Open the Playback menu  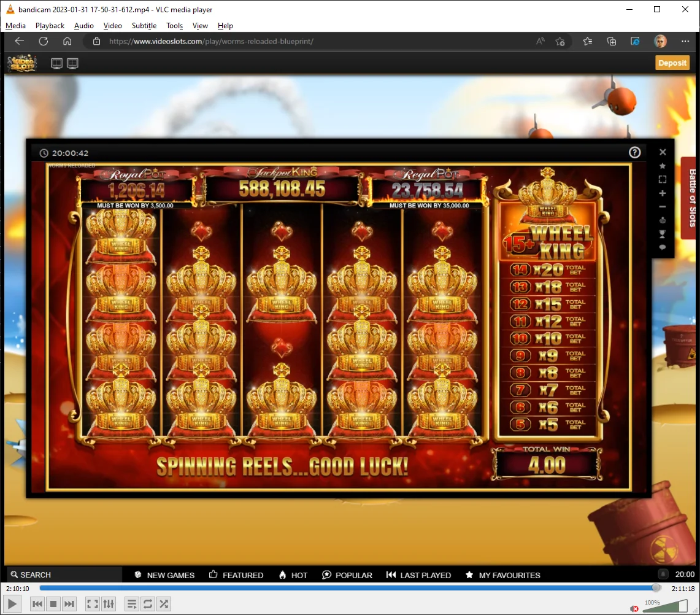tap(50, 26)
